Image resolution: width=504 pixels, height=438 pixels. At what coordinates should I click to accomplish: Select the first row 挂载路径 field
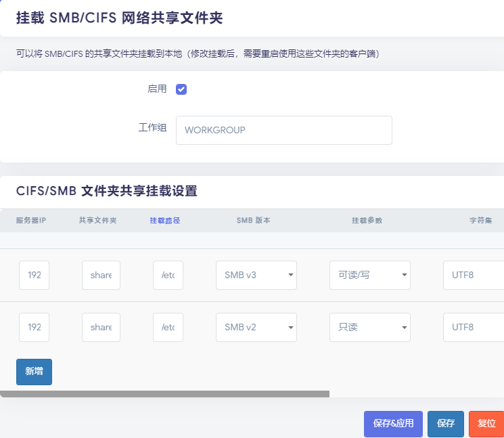pos(168,276)
